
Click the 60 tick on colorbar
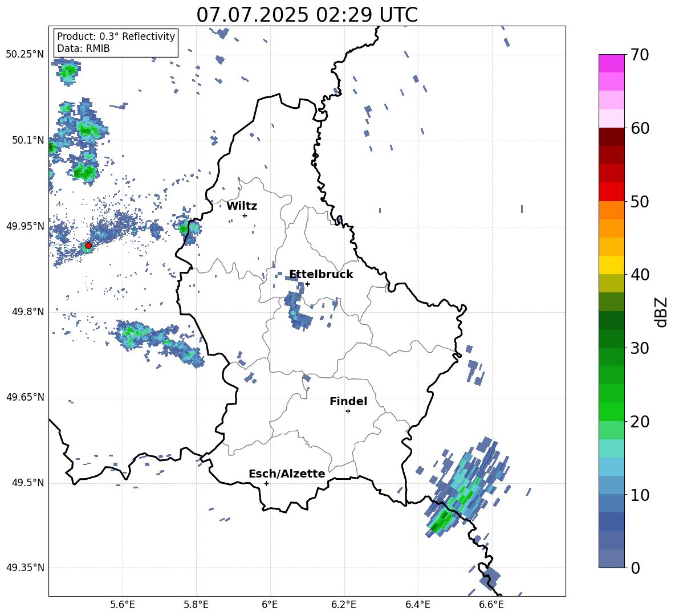pos(640,128)
